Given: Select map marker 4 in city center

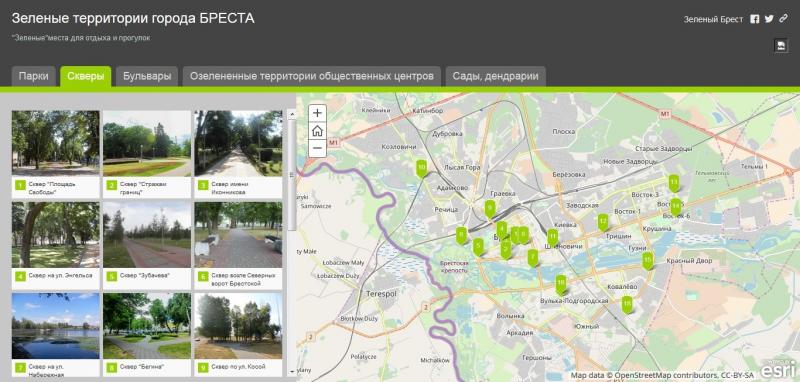Looking at the screenshot, I should pyautogui.click(x=502, y=230).
